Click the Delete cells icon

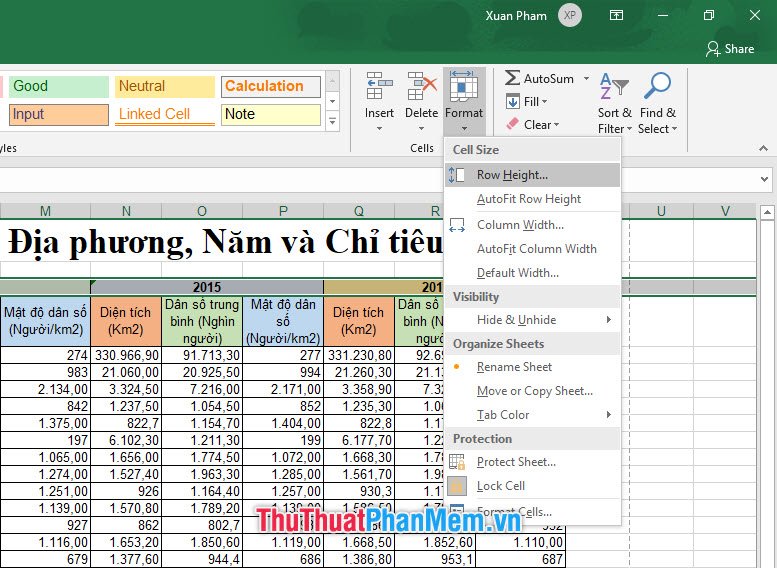coord(422,86)
